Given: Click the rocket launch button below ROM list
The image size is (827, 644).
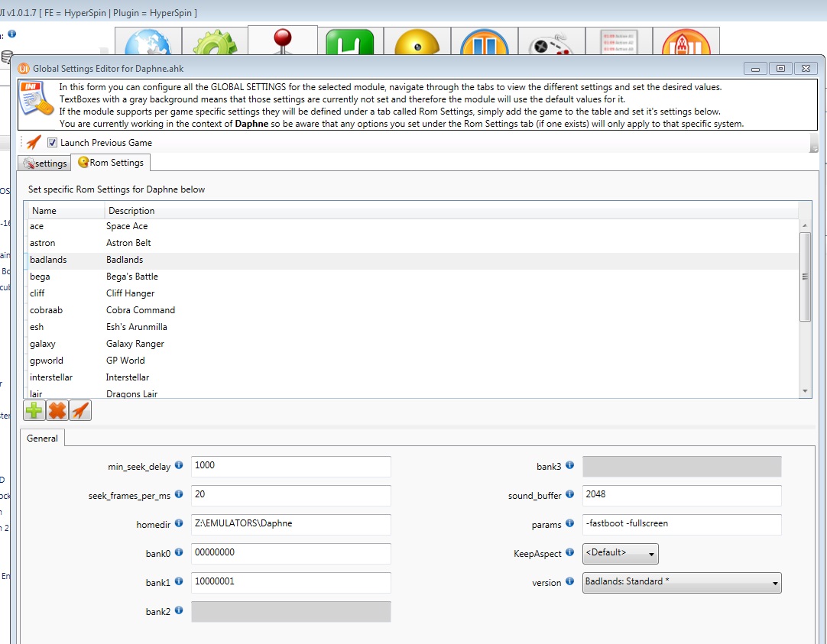Looking at the screenshot, I should tap(79, 410).
